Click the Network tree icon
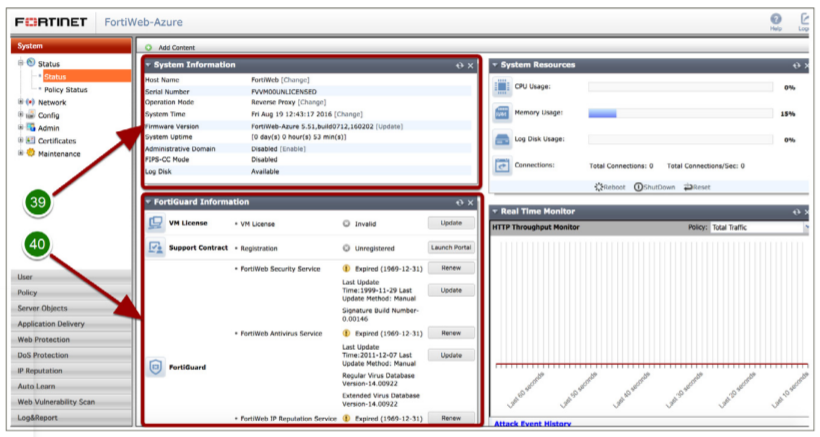The width and height of the screenshot is (820, 437). point(30,102)
